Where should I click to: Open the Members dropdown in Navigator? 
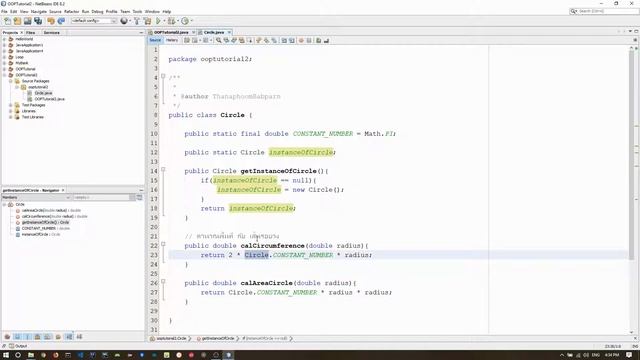(x=36, y=198)
